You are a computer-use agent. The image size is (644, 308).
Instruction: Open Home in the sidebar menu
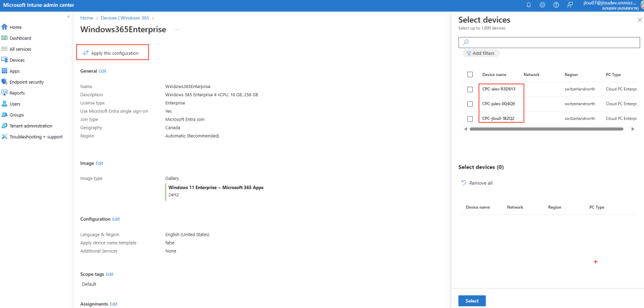coord(16,27)
